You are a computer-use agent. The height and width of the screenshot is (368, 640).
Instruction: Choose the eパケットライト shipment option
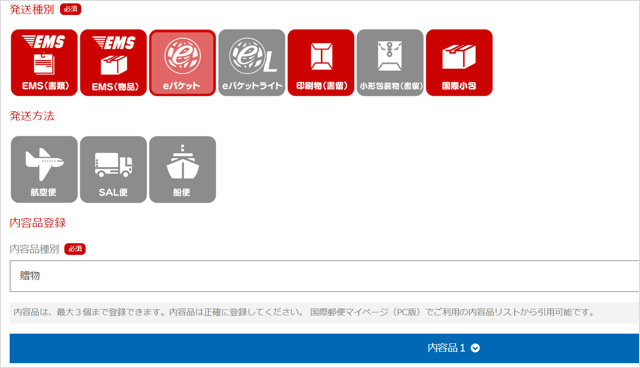point(252,62)
